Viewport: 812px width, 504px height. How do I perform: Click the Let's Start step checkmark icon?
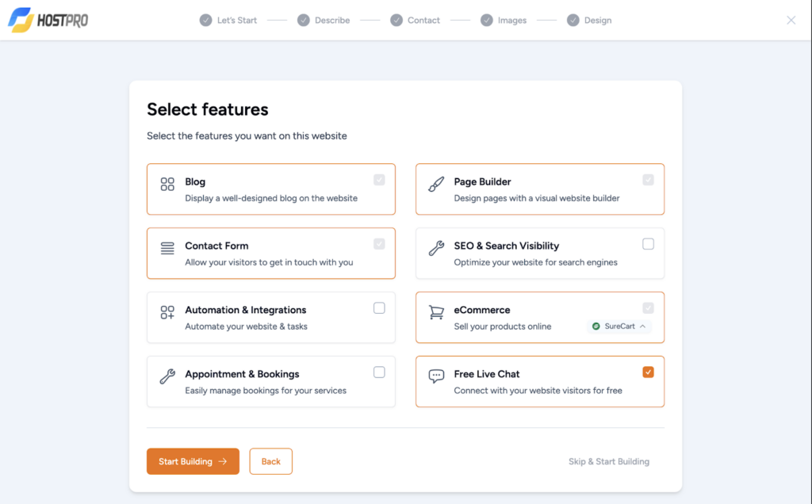point(205,20)
